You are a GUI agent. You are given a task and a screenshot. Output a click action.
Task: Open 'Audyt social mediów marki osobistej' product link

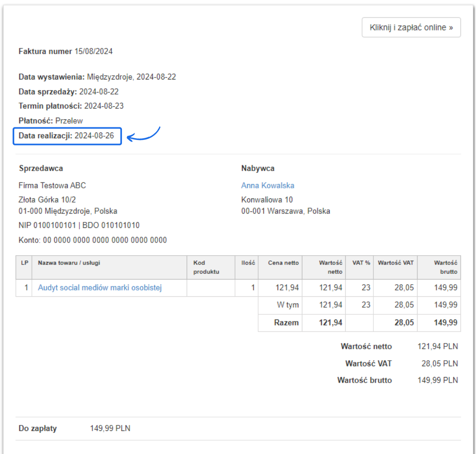100,288
